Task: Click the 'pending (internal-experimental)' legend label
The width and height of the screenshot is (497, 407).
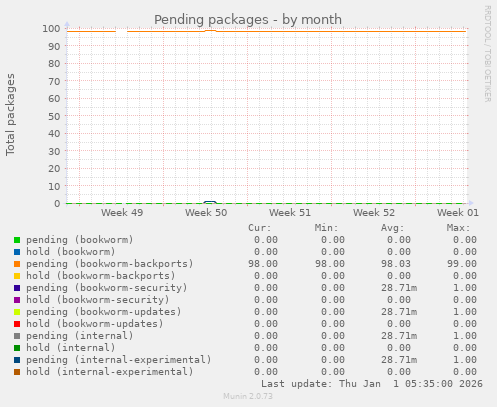Action: pos(119,360)
